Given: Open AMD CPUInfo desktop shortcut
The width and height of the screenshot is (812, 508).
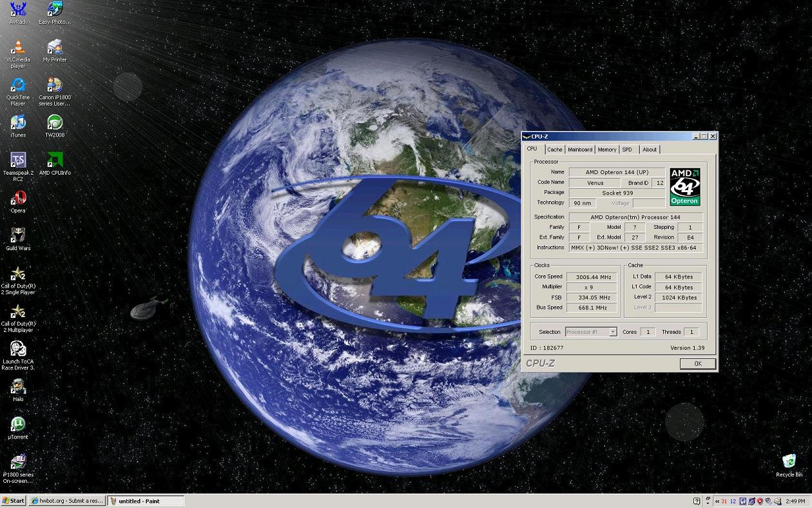Looking at the screenshot, I should (x=55, y=164).
